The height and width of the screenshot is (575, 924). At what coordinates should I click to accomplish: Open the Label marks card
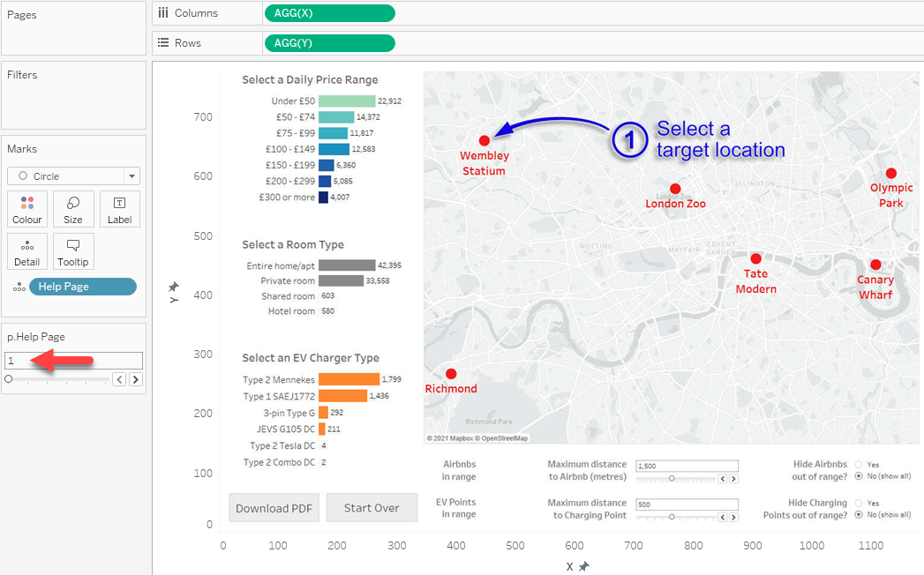tap(119, 210)
